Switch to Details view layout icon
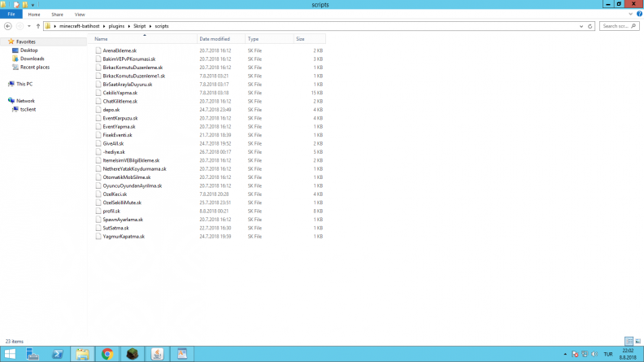 pyautogui.click(x=629, y=341)
